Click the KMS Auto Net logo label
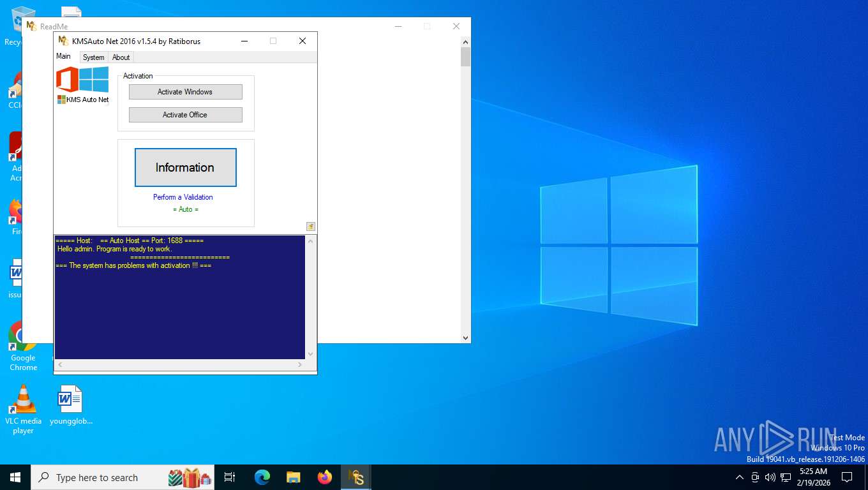 click(83, 100)
